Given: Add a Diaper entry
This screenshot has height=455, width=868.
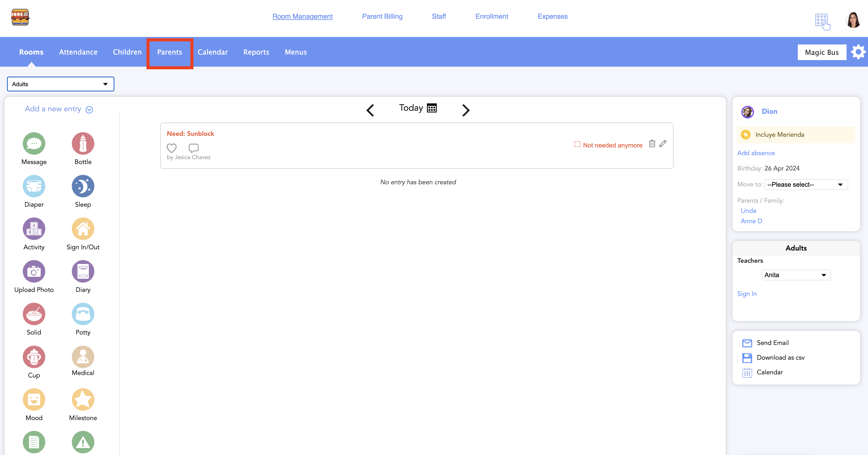Looking at the screenshot, I should coord(34,186).
